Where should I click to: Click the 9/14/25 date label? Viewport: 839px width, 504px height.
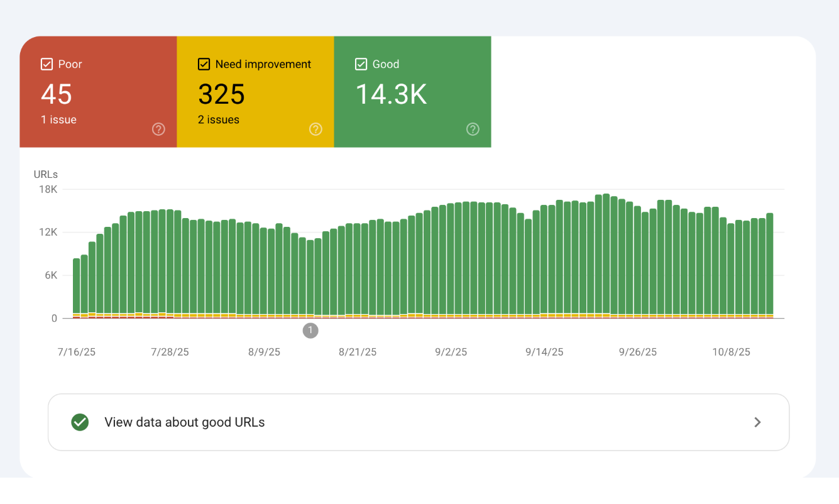(x=544, y=352)
